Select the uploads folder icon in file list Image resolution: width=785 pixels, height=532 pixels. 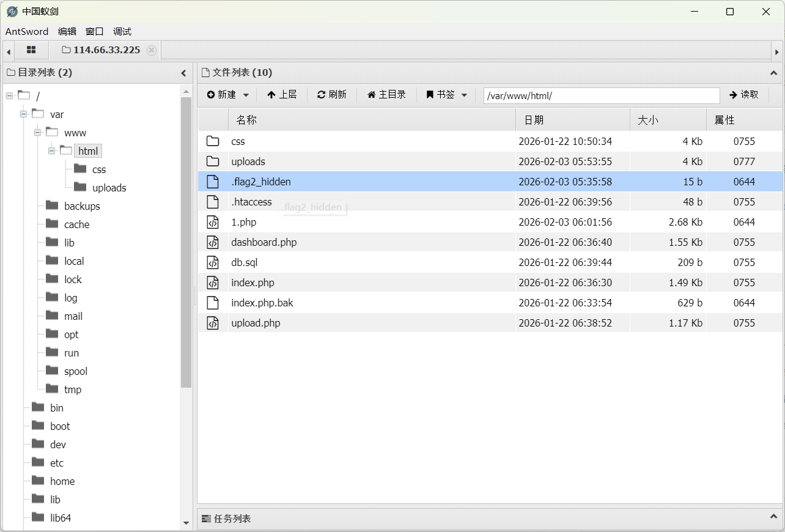(213, 161)
